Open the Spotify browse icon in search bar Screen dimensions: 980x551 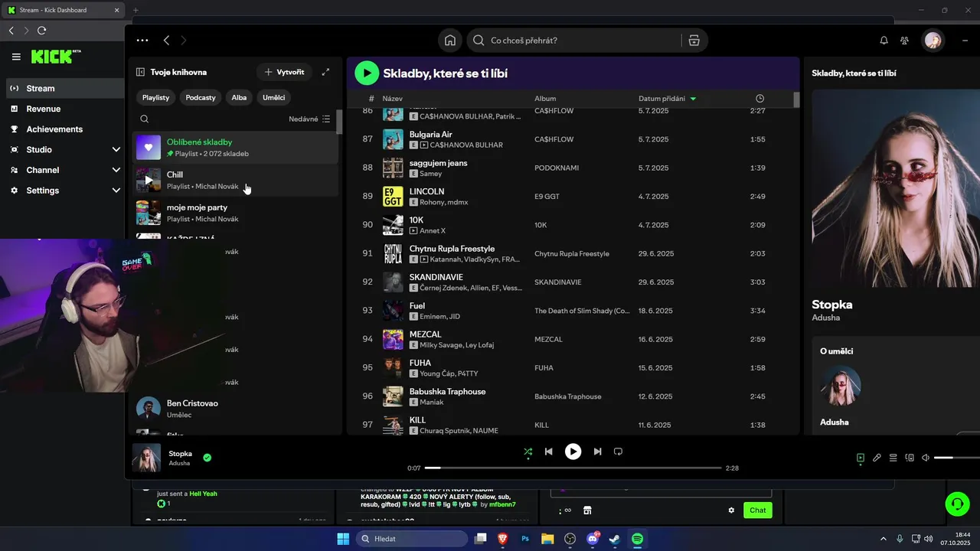pos(694,41)
